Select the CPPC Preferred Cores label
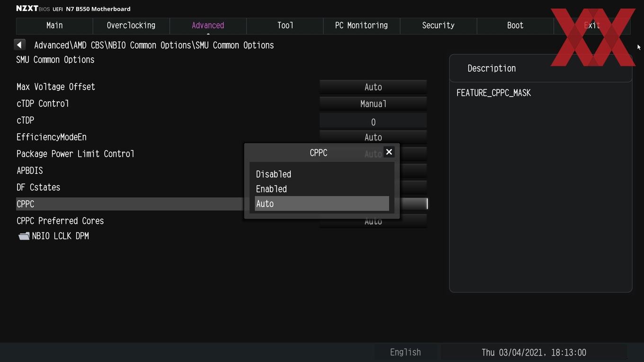This screenshot has height=362, width=644. pyautogui.click(x=60, y=221)
